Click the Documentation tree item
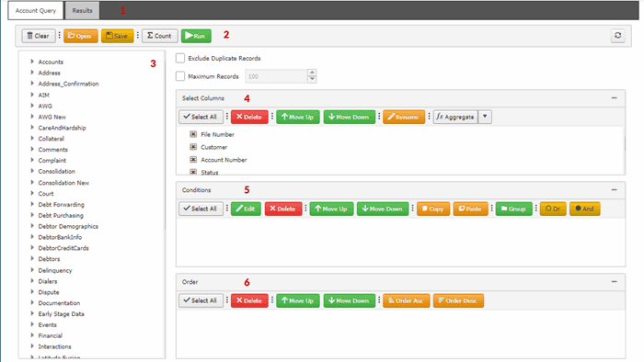The image size is (644, 362). pyautogui.click(x=59, y=303)
